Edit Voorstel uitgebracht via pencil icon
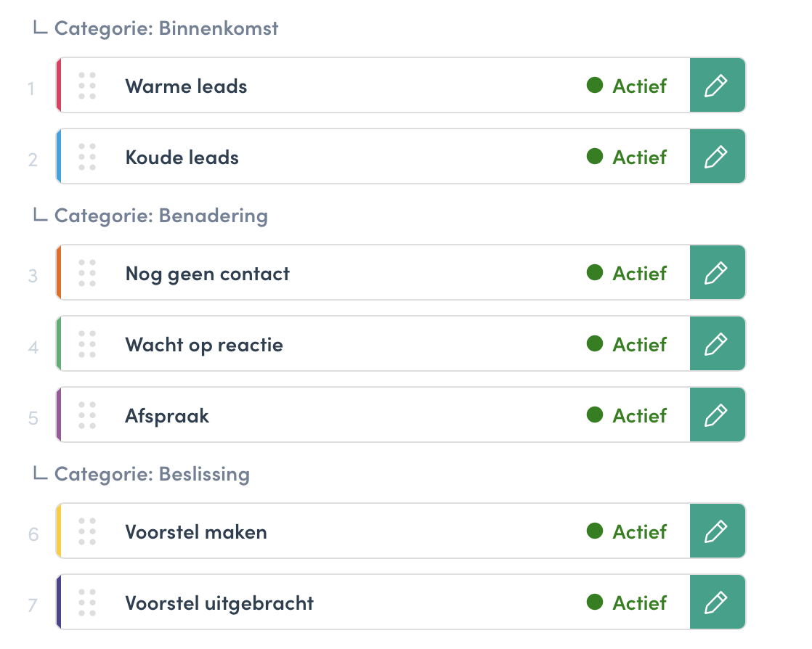 (718, 602)
